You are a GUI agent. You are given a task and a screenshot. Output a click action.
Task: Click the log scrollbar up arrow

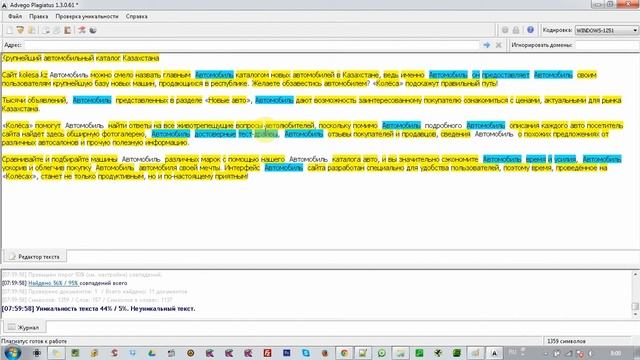click(635, 274)
